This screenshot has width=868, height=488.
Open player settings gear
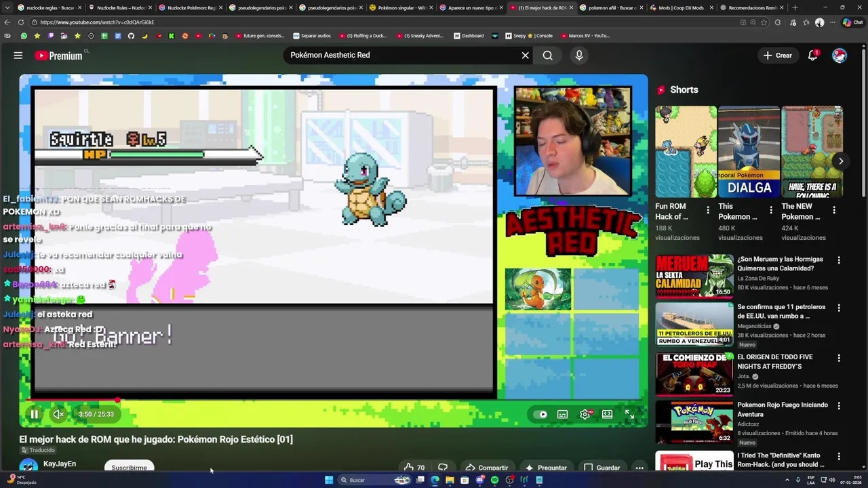[x=585, y=414]
